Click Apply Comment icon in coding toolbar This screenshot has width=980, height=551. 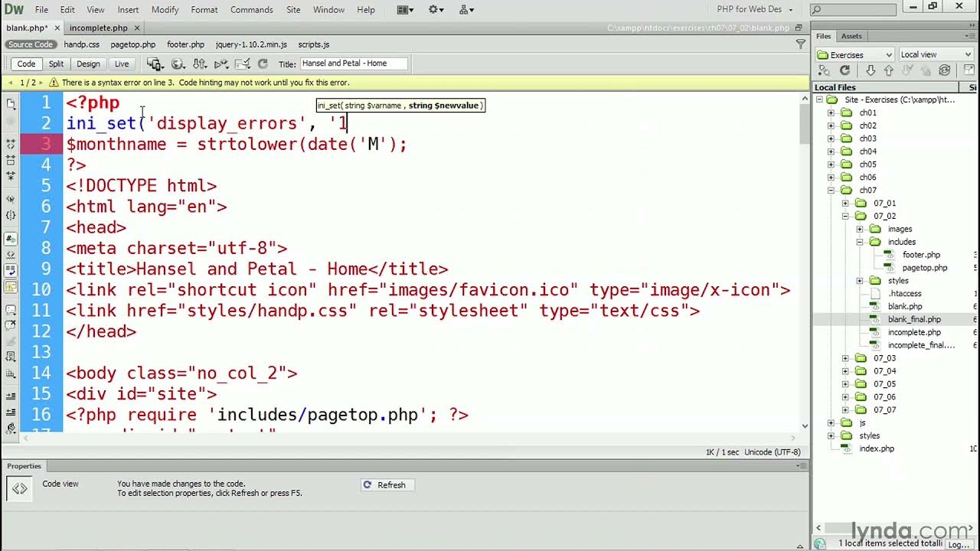pos(11,310)
